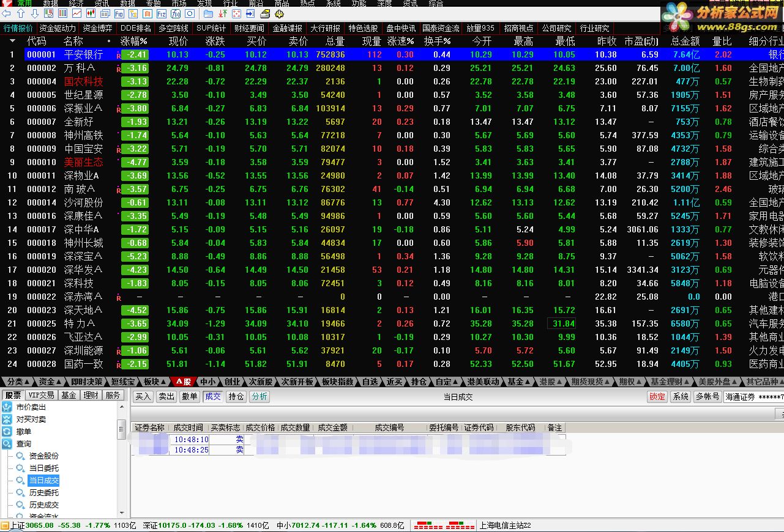
Task: Expand the 基金▲ bottom tab menu
Action: pos(518,382)
